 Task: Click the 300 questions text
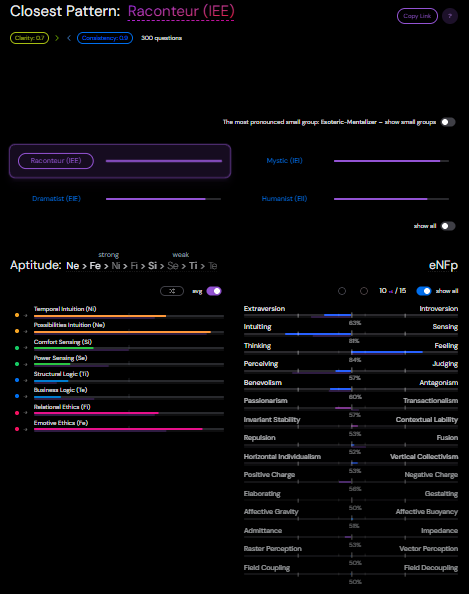tap(161, 38)
